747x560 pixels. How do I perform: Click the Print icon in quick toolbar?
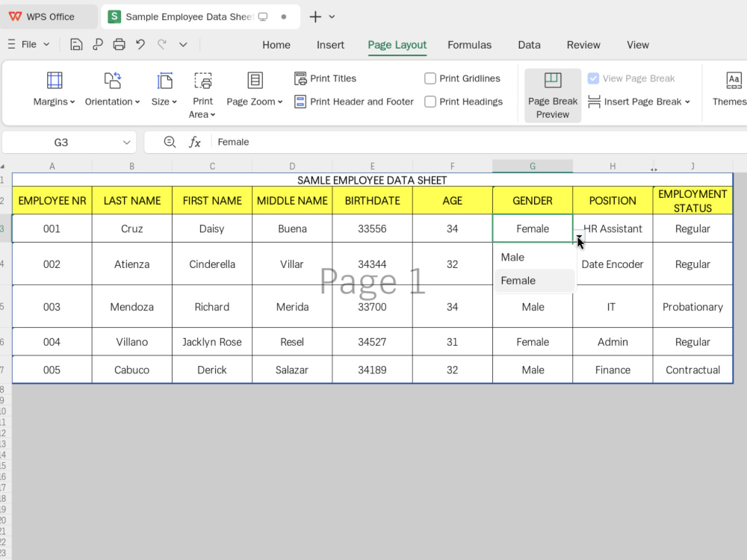[119, 45]
